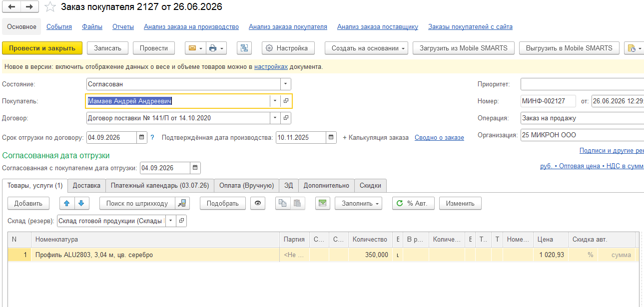
Task: Open Анализ заказа поставщику
Action: [378, 27]
